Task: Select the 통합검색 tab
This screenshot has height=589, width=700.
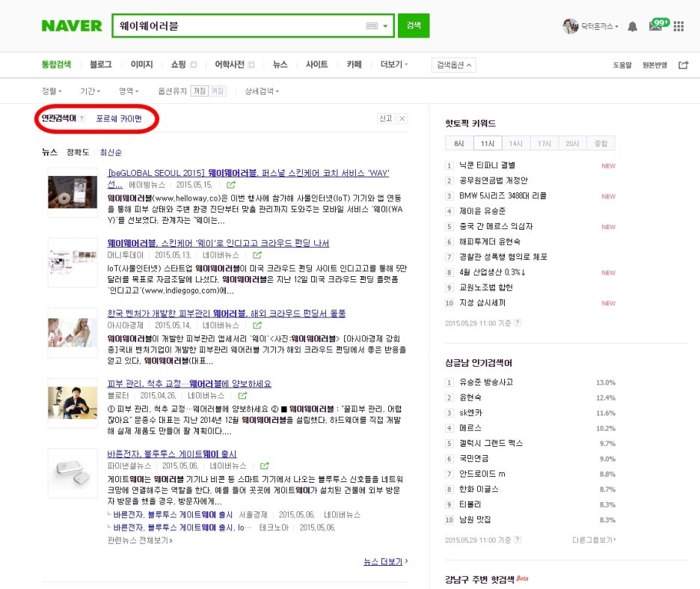Action: click(x=56, y=64)
